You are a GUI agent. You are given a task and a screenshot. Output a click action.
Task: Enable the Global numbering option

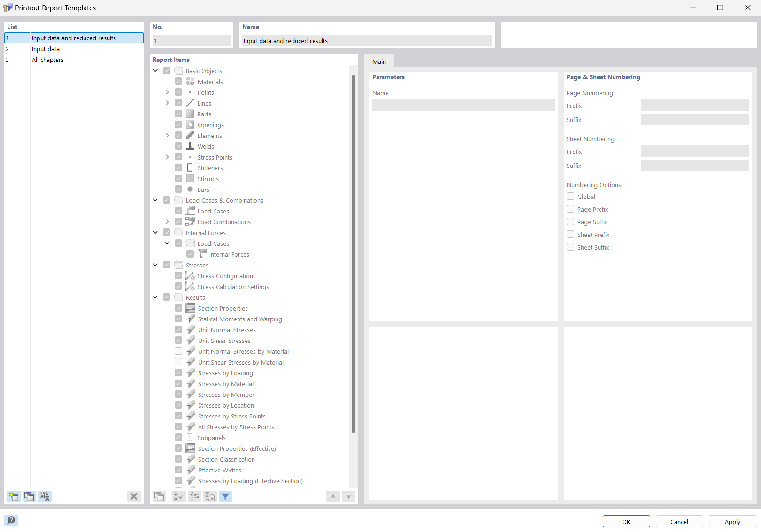(570, 196)
